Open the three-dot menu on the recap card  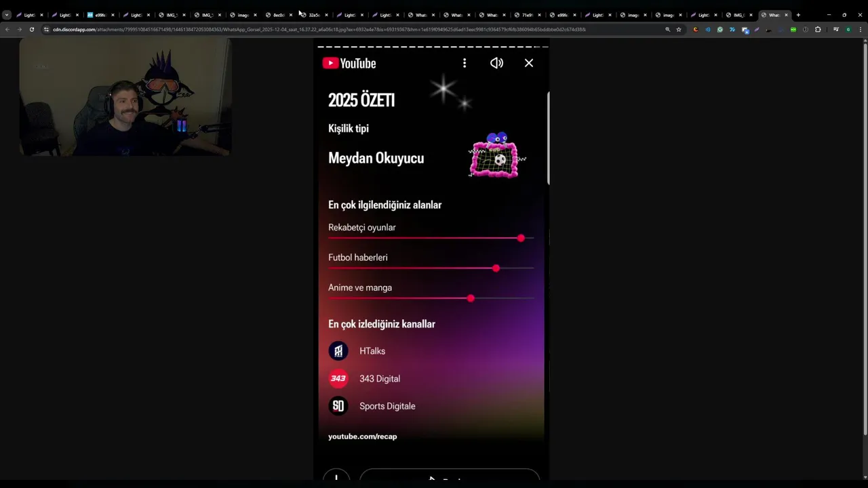[x=465, y=63]
